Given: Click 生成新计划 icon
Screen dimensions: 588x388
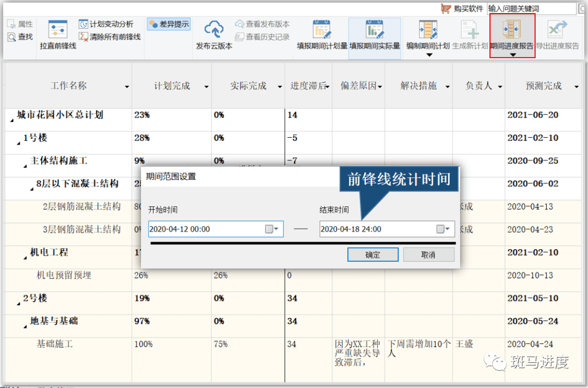Looking at the screenshot, I should click(470, 29).
